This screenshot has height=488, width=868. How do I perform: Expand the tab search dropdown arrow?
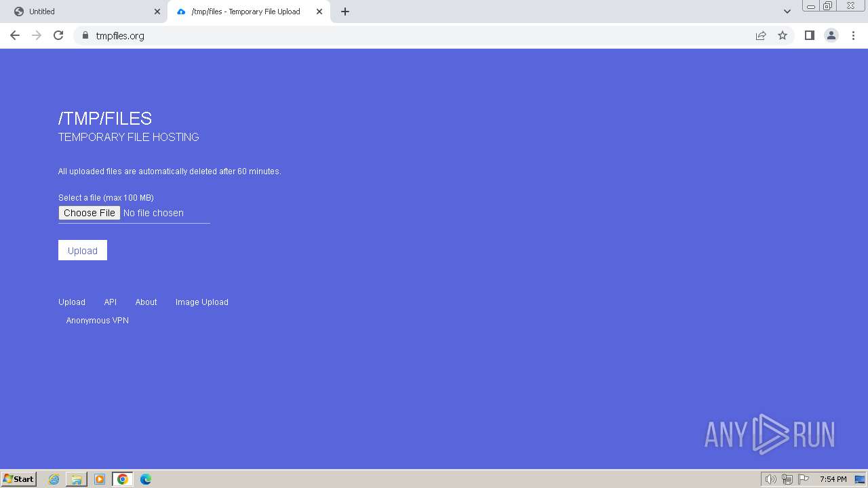787,12
